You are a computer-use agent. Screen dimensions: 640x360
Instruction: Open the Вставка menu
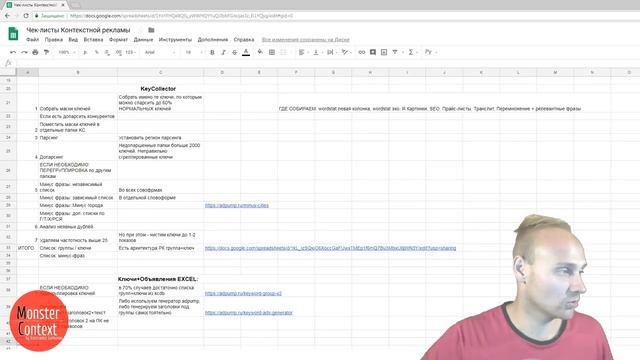pos(93,40)
